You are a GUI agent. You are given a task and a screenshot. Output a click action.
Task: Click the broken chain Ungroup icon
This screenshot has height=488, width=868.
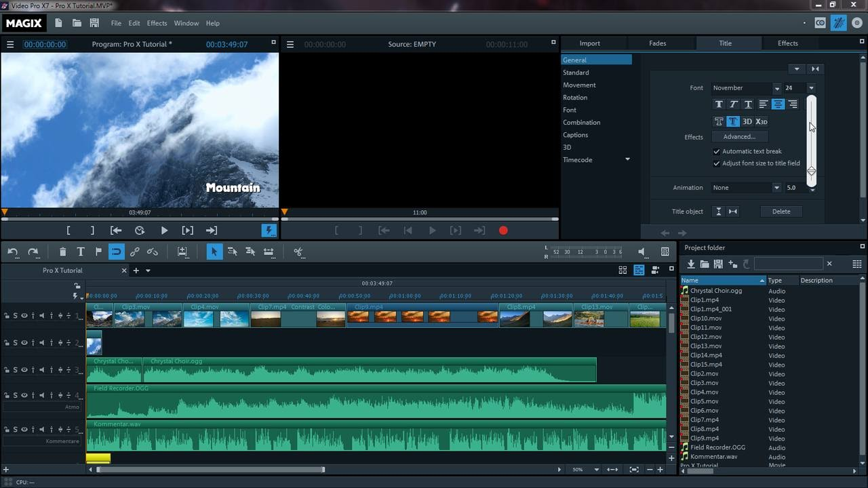click(x=153, y=251)
